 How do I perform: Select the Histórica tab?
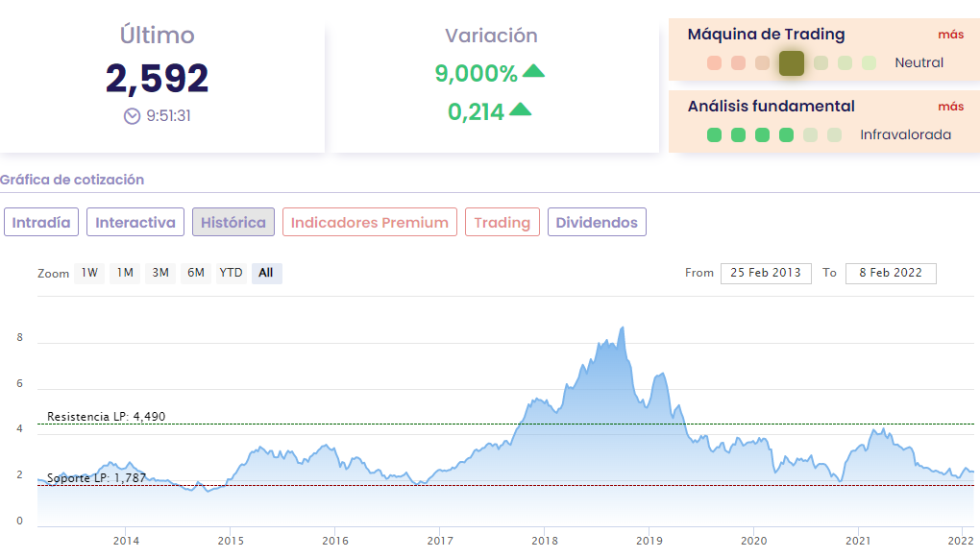pyautogui.click(x=233, y=223)
